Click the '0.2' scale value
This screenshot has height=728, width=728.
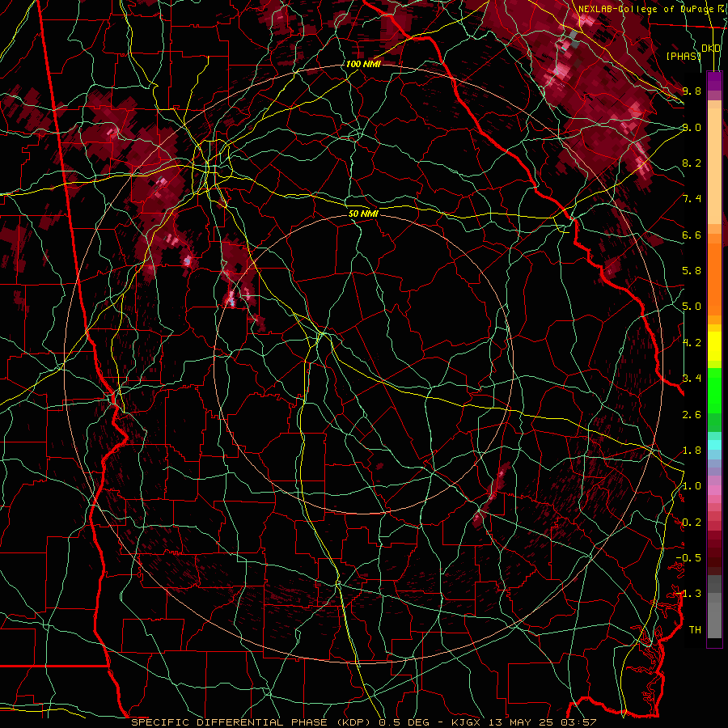click(x=692, y=523)
